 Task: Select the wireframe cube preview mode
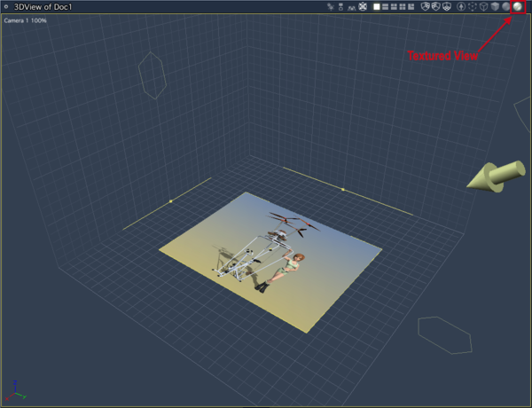[483, 6]
